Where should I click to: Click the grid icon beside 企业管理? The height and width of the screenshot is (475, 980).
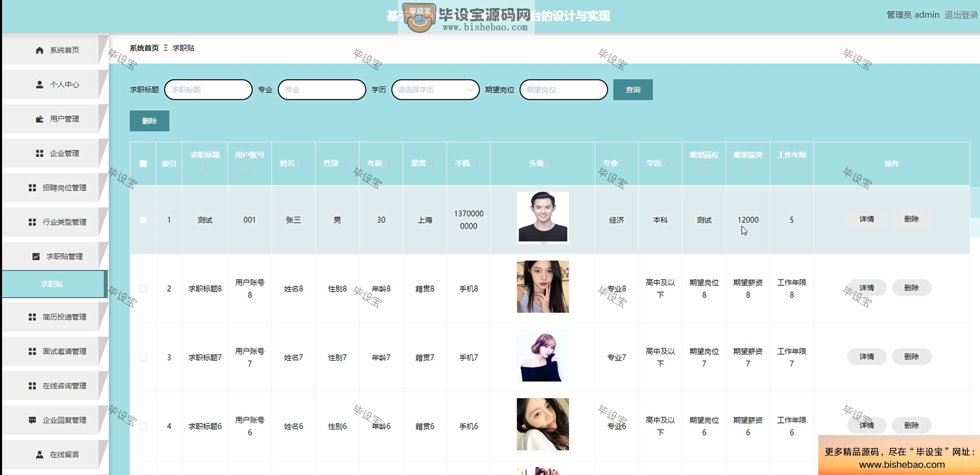click(x=40, y=153)
